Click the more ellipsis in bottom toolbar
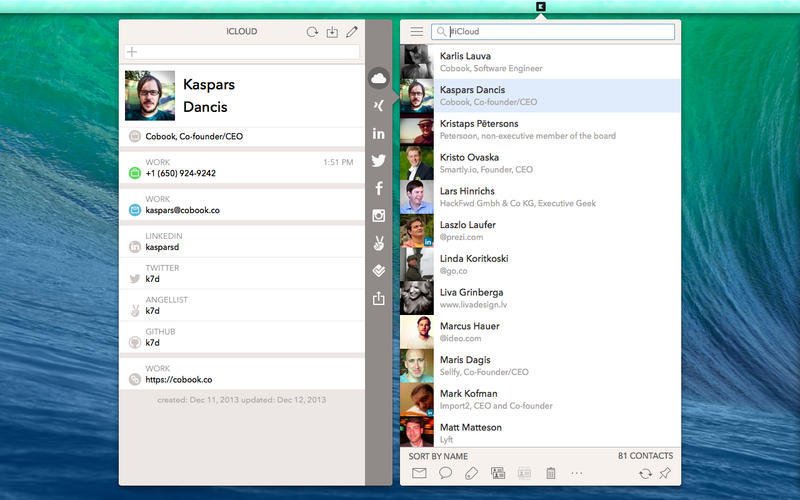Screen dimensions: 800x500 click(577, 473)
